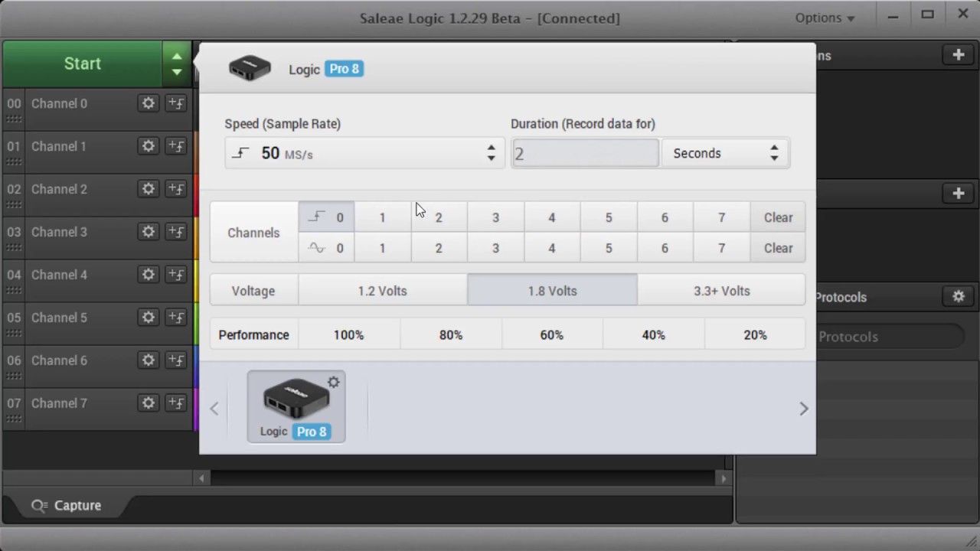980x551 pixels.
Task: Show next device with right arrow
Action: point(804,409)
